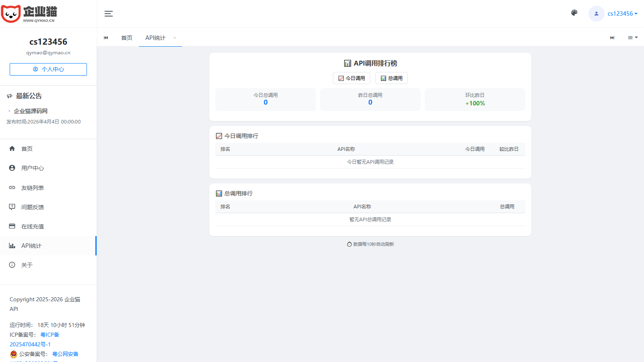Toggle the sidebar with hamburger icon

tap(109, 14)
